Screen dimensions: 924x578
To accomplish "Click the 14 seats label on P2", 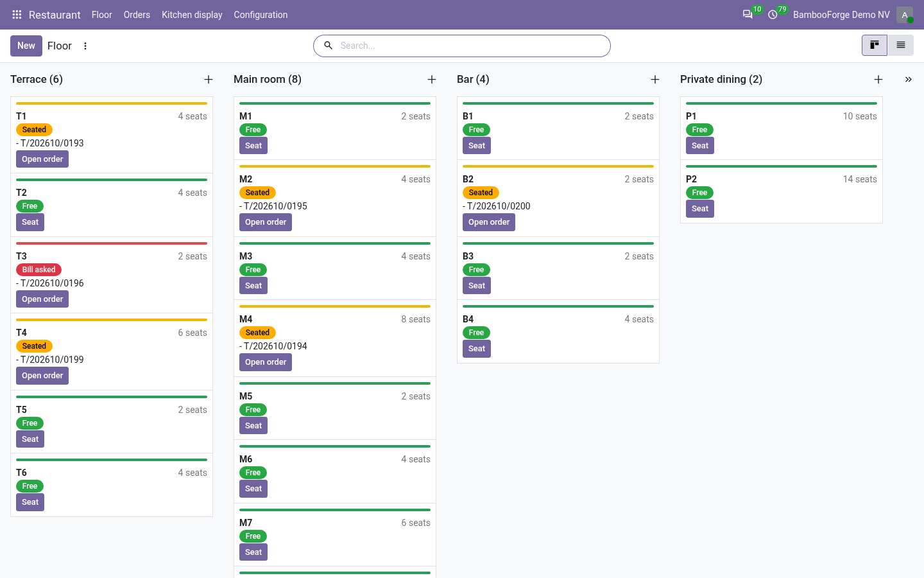I will pos(860,179).
